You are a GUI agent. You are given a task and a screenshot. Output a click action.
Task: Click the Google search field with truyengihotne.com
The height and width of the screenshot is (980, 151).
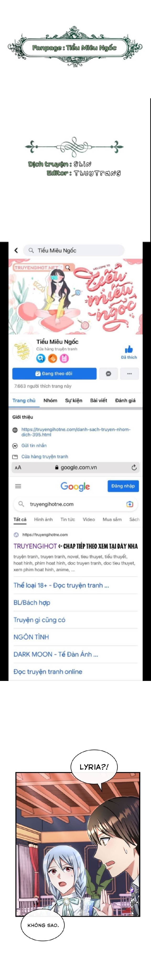[75, 504]
